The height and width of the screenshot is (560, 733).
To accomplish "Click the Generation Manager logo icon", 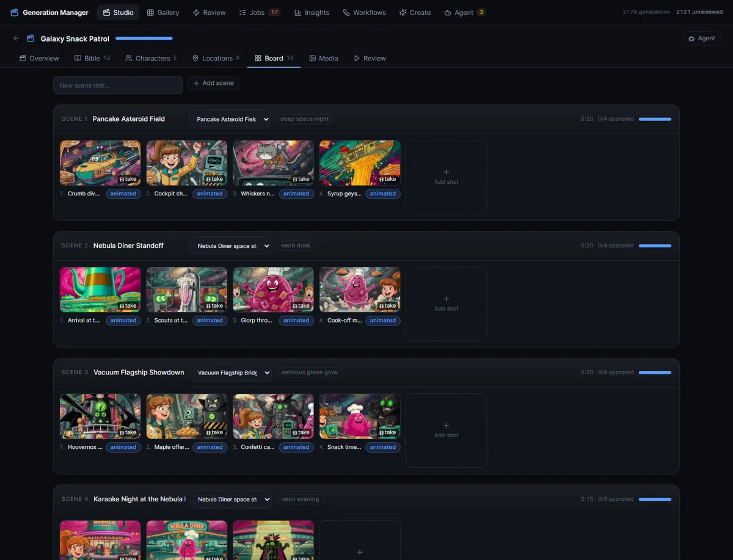I will pos(15,12).
